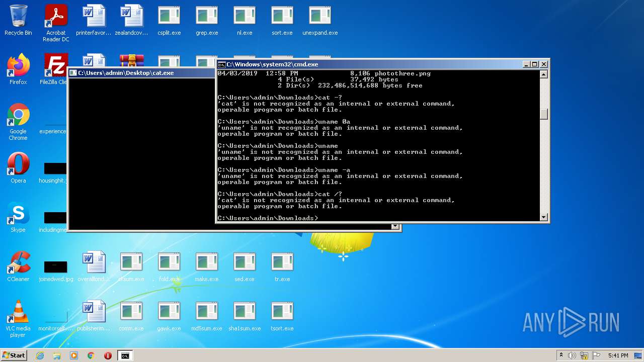Open the Recycle Bin desktop icon
Screen dimensions: 644x362
click(18, 20)
